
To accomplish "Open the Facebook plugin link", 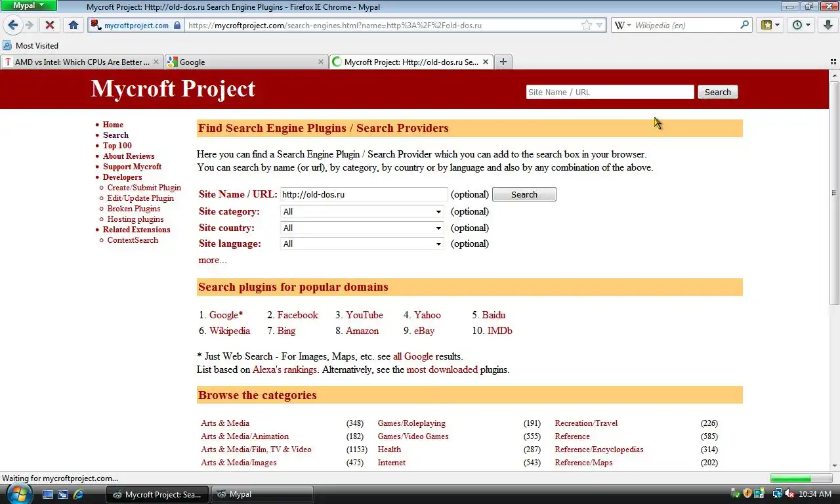I will (x=297, y=315).
